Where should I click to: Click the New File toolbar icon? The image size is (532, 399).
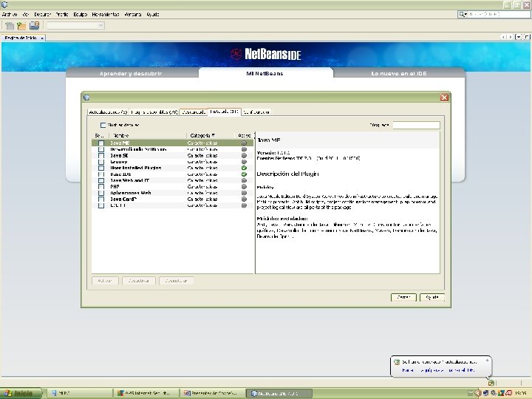[10, 25]
